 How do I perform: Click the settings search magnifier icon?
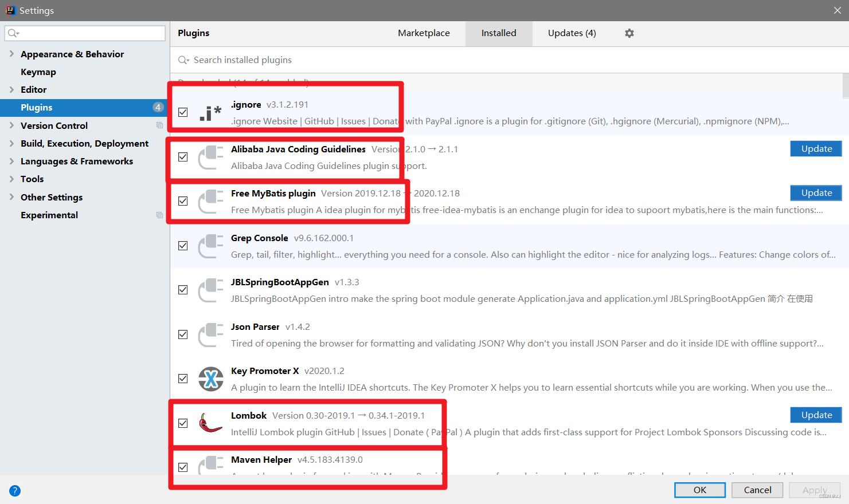(x=13, y=33)
